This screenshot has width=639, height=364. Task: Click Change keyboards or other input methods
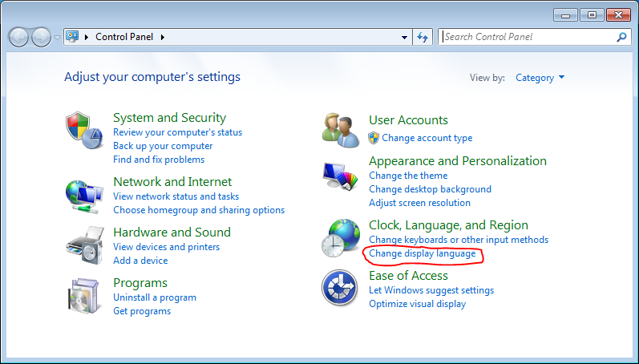pyautogui.click(x=459, y=239)
